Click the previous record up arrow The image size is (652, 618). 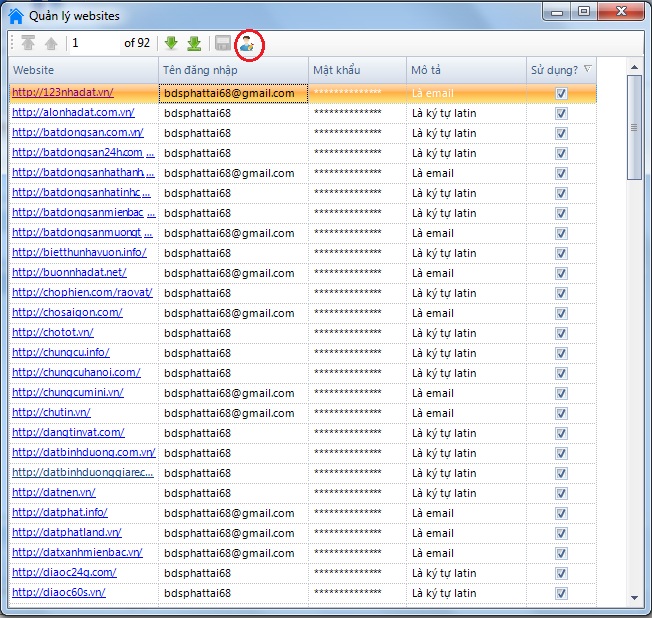50,43
